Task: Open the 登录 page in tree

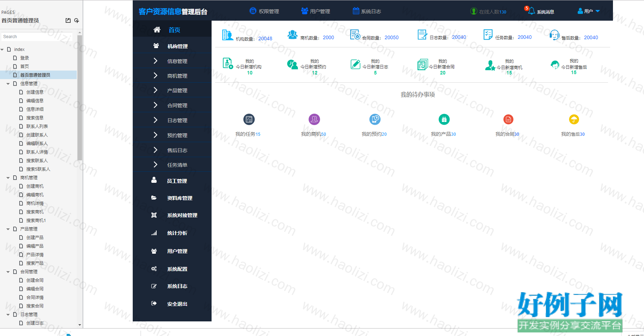Action: point(24,58)
